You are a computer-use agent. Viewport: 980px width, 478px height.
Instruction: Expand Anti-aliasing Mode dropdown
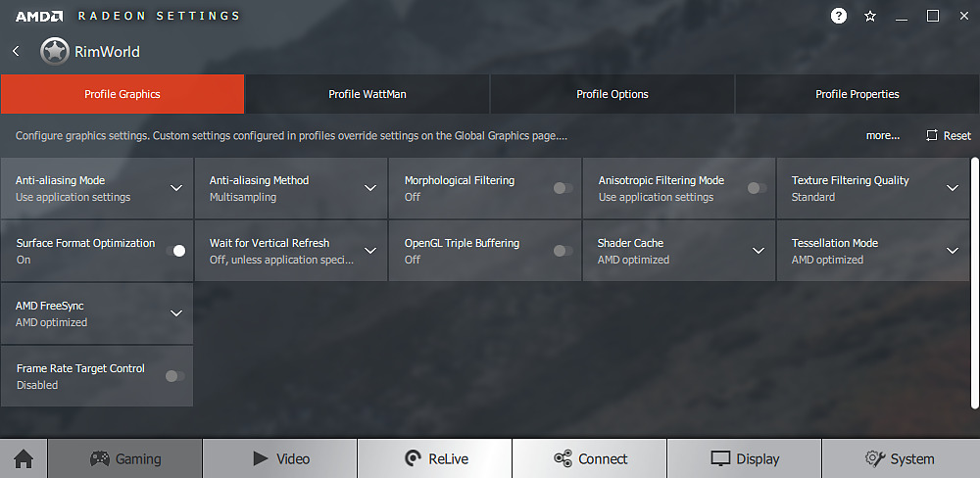[176, 188]
